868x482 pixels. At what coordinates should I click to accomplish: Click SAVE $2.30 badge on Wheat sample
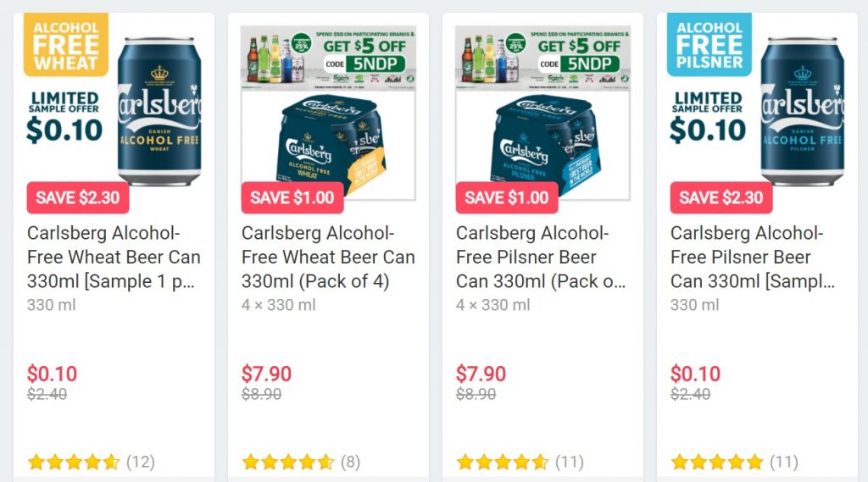pyautogui.click(x=78, y=198)
